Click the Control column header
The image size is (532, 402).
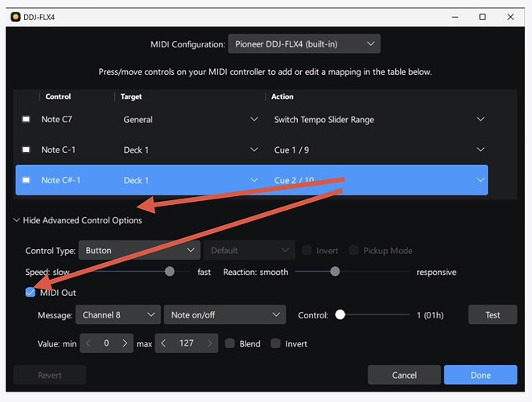pyautogui.click(x=58, y=96)
